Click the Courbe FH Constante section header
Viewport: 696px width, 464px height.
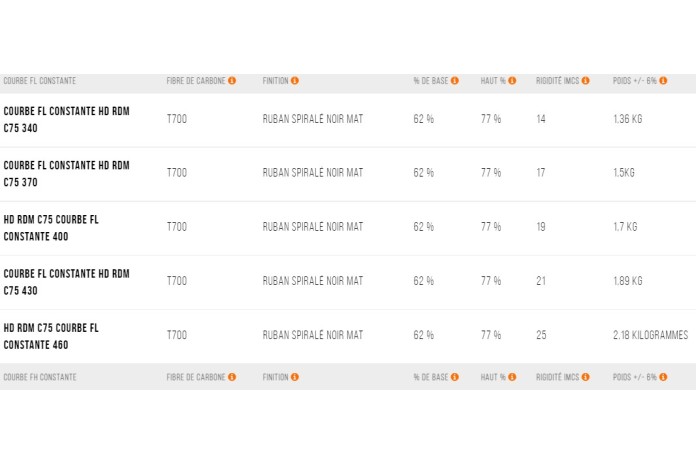coord(40,377)
